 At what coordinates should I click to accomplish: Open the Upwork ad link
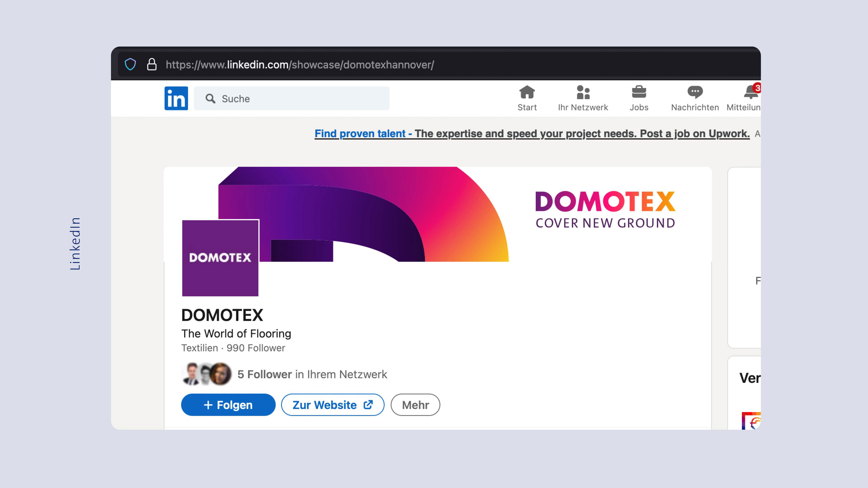(532, 134)
